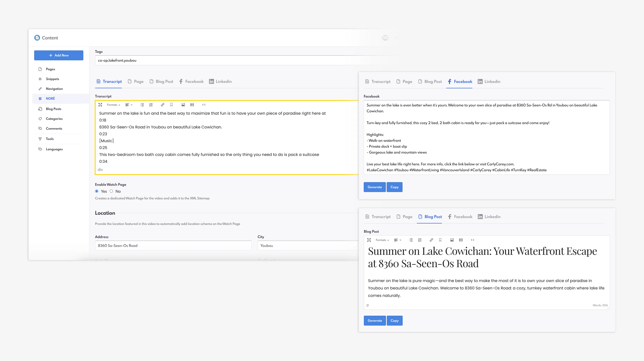This screenshot has height=361, width=644.
Task: Open Comments in the sidebar
Action: click(54, 129)
